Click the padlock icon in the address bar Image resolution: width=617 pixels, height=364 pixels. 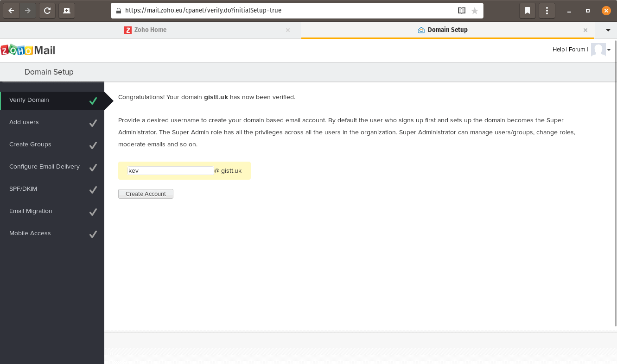click(118, 10)
